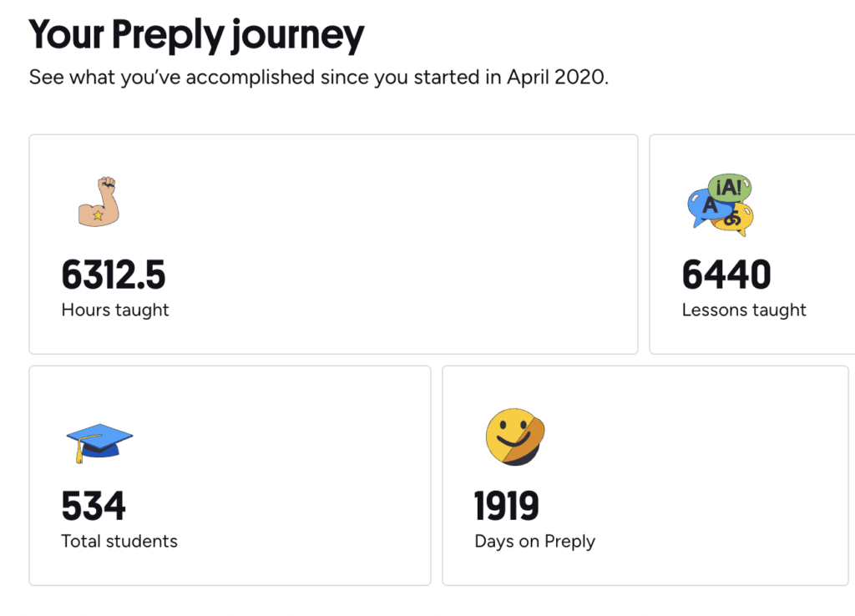Click the April 2020 subtitle text

pos(557,77)
